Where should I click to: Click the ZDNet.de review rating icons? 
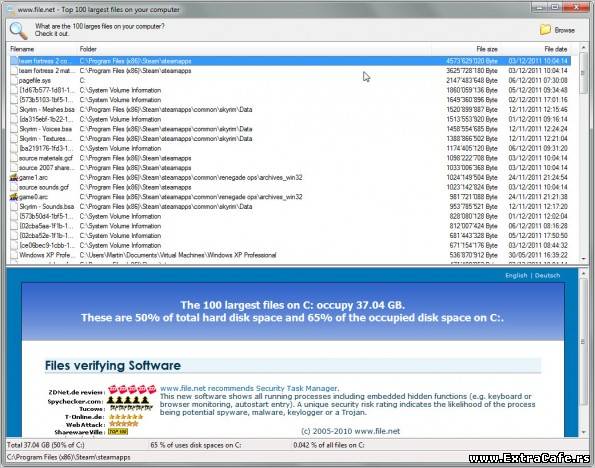[132, 389]
